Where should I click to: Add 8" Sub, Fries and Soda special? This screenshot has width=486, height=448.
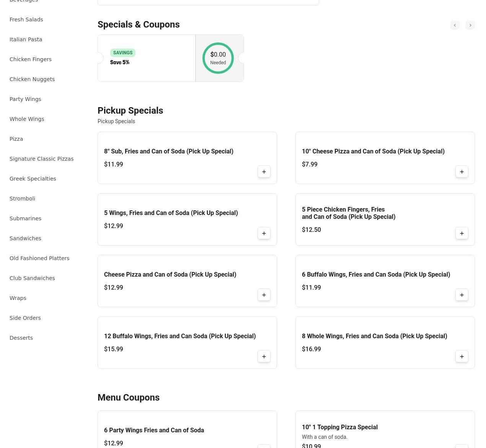pyautogui.click(x=264, y=172)
